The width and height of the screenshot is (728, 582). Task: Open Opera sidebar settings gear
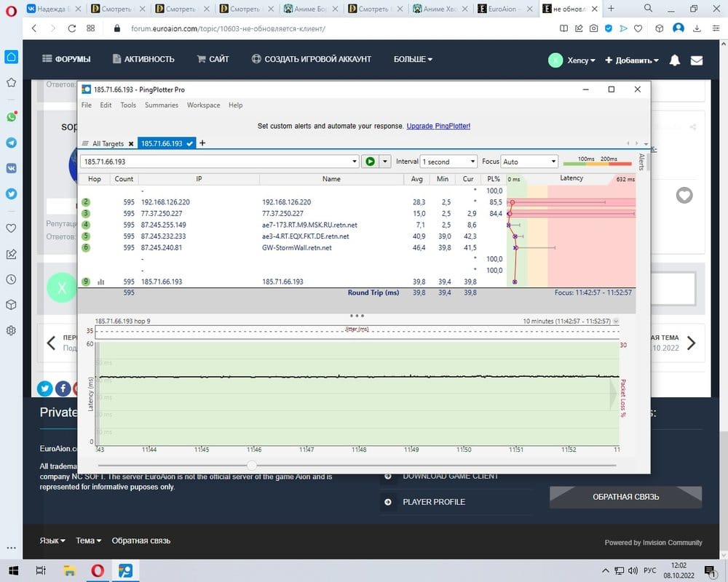11,330
